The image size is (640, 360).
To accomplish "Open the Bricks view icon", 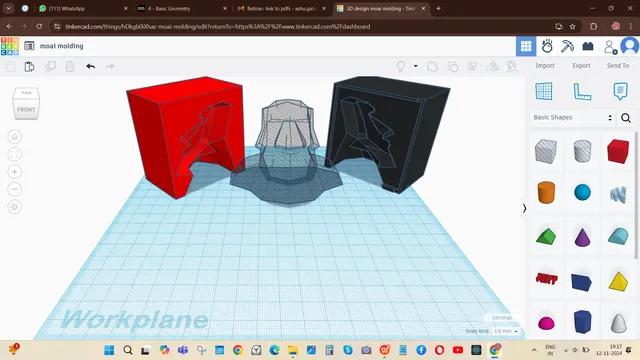I will 588,46.
